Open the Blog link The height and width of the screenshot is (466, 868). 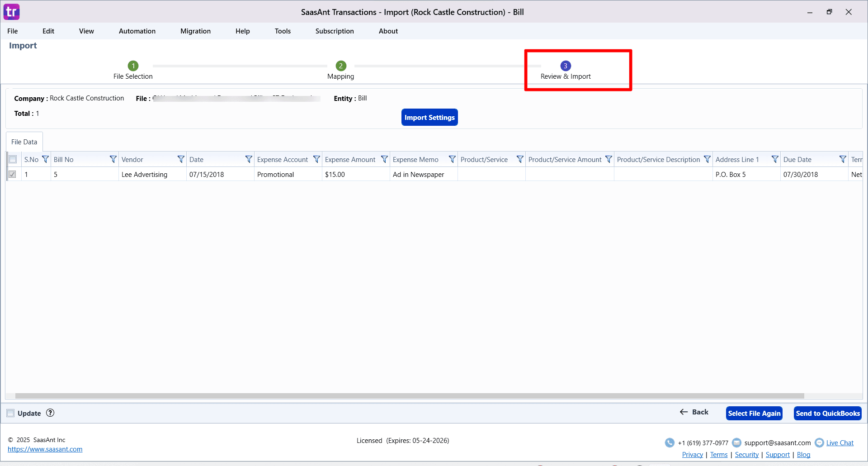click(x=803, y=455)
